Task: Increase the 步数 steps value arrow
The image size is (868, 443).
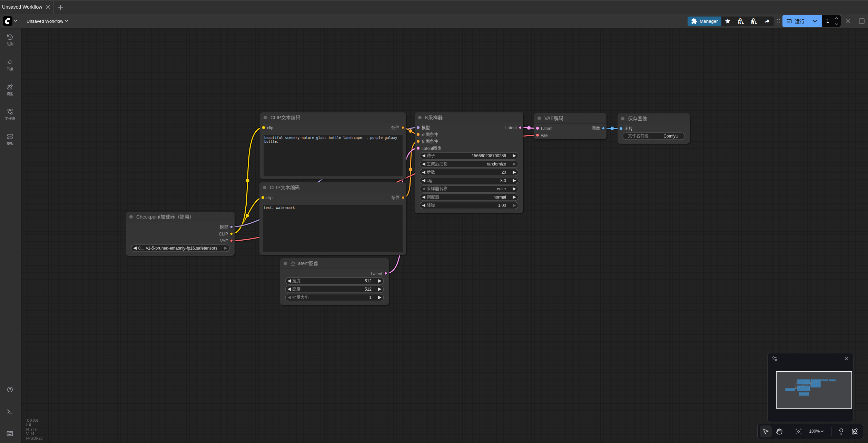Action: [514, 172]
